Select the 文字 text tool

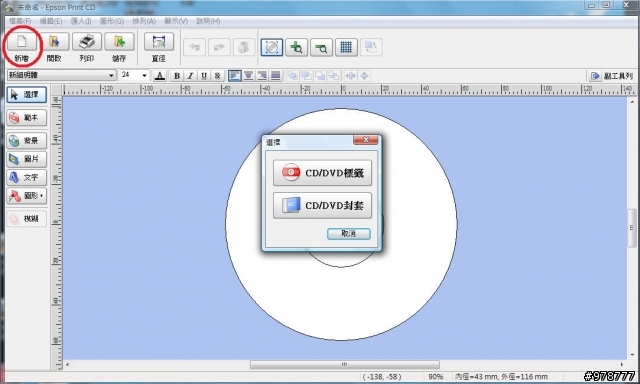pyautogui.click(x=27, y=177)
